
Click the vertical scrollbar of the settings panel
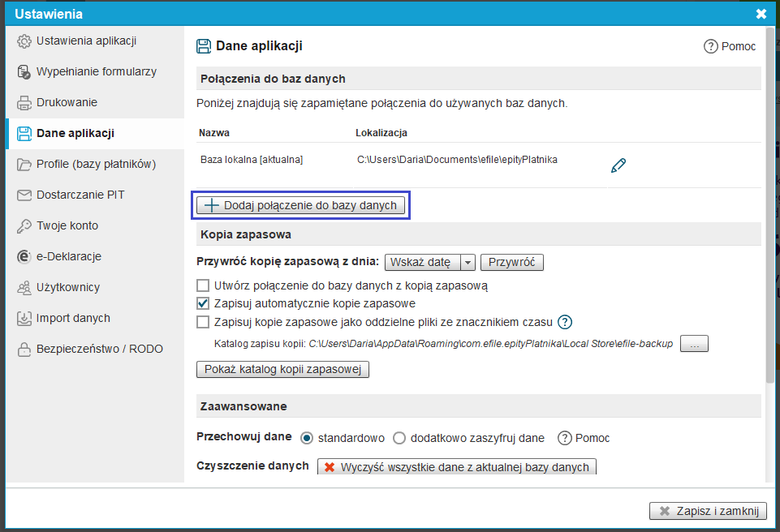coord(770,205)
